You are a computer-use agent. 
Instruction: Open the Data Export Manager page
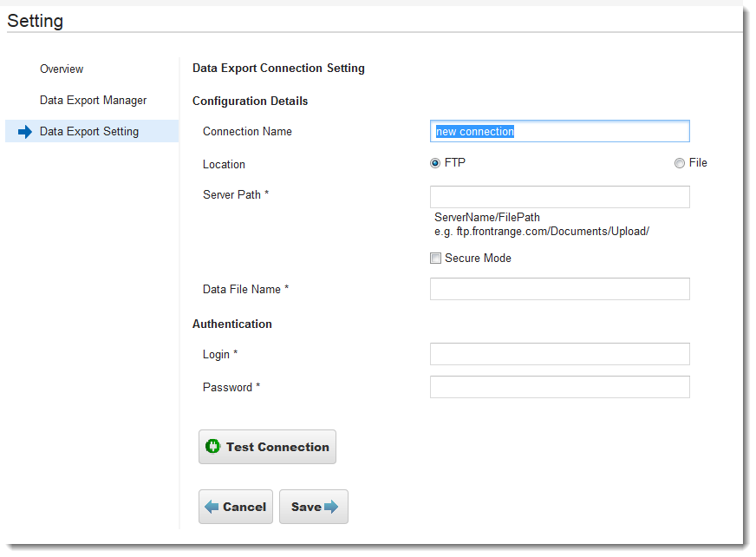[93, 101]
